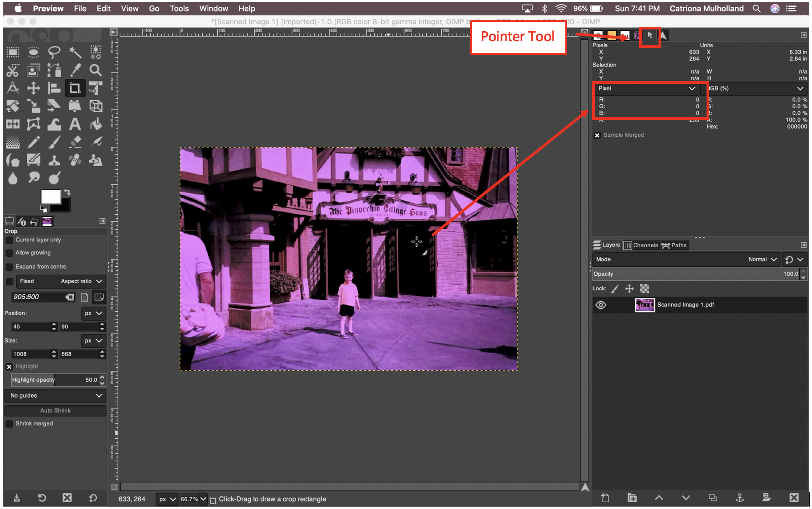Pick the Fuzzy Select magic wand tool
This screenshot has width=812, height=509.
75,52
